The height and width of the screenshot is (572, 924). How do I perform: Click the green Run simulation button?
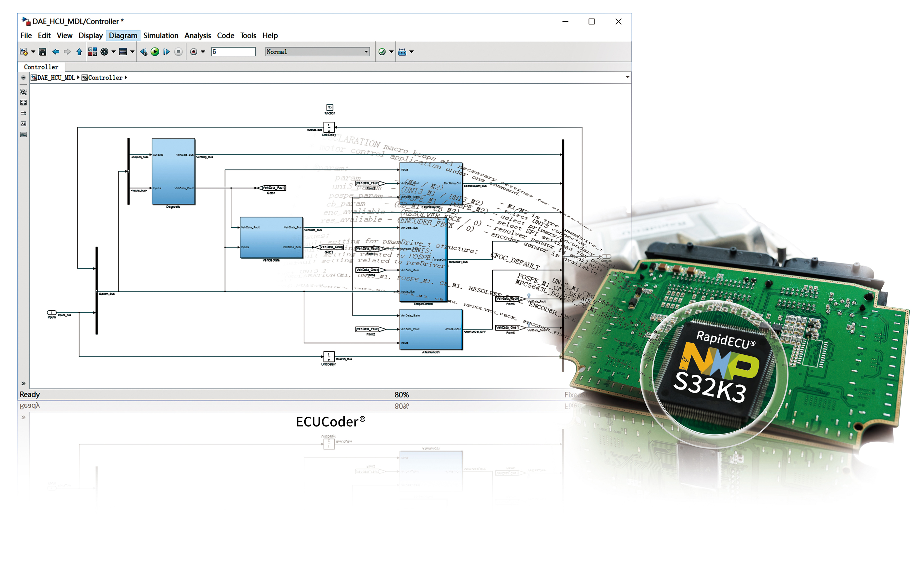[155, 52]
